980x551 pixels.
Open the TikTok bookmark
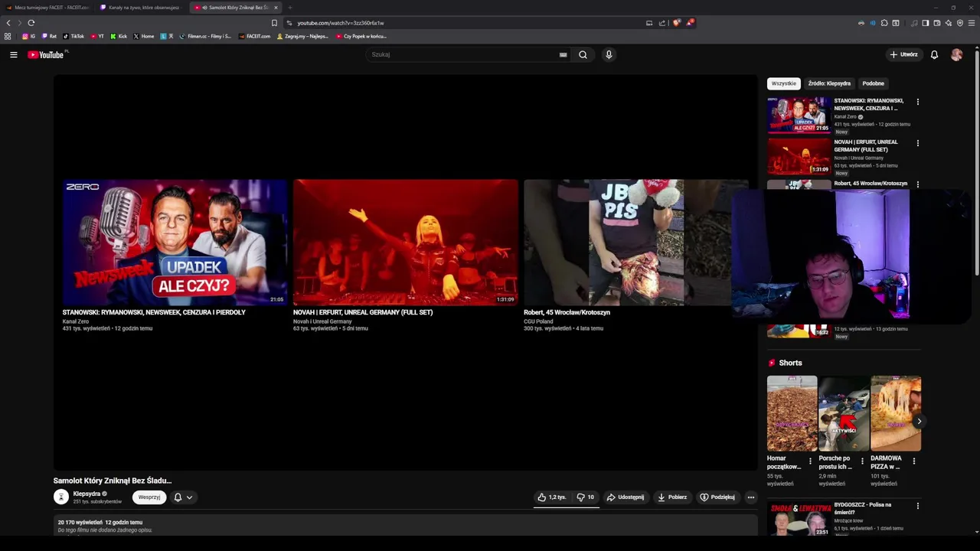point(73,36)
